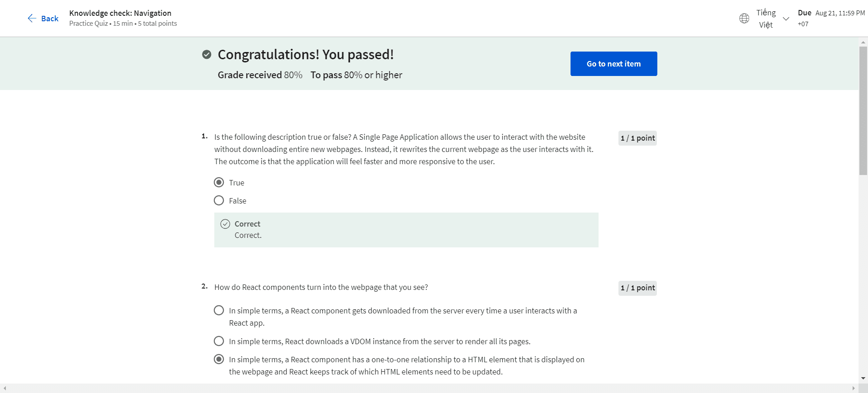This screenshot has height=393, width=868.
Task: Select the True radio option
Action: [x=219, y=182]
